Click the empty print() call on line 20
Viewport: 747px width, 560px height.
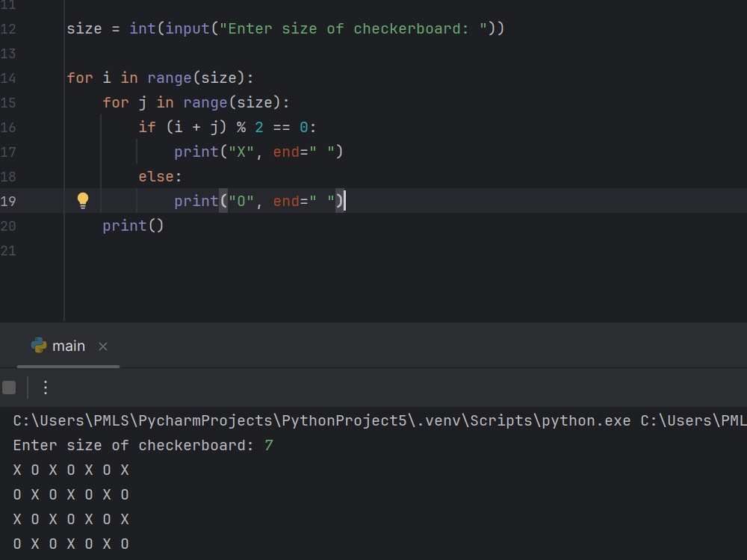click(x=133, y=225)
